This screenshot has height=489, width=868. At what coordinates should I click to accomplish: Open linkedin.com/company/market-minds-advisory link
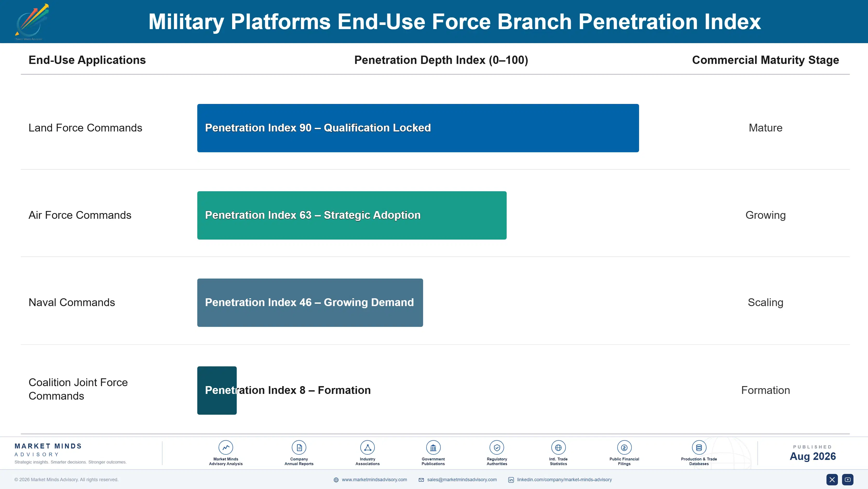coord(564,480)
